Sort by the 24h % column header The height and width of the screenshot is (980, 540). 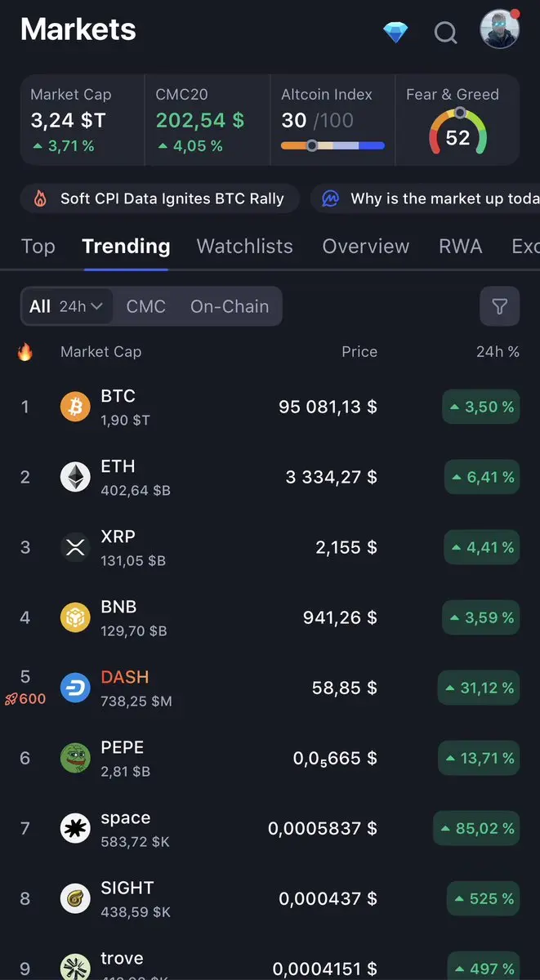tap(498, 352)
